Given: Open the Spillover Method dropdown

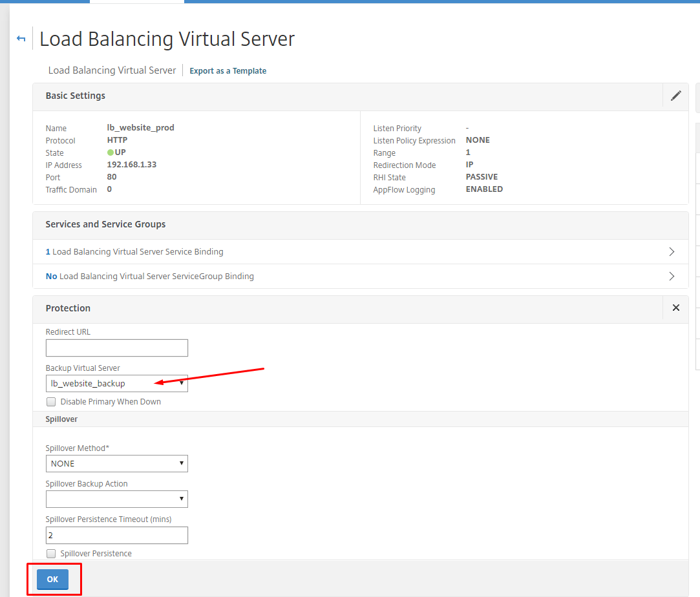Looking at the screenshot, I should (x=117, y=464).
